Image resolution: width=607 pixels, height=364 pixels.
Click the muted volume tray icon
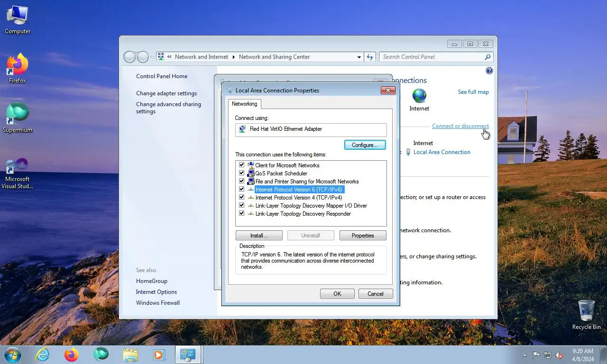click(x=560, y=355)
